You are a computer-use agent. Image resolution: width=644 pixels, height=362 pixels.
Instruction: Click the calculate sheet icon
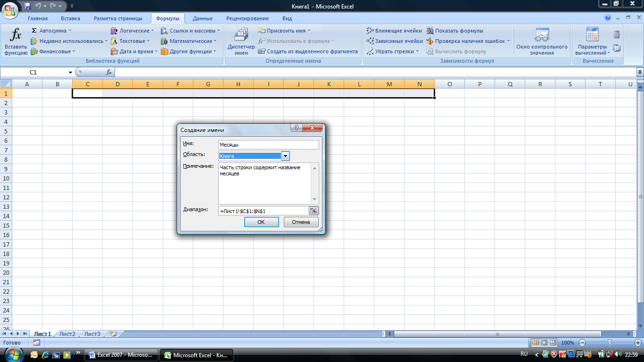[x=617, y=48]
